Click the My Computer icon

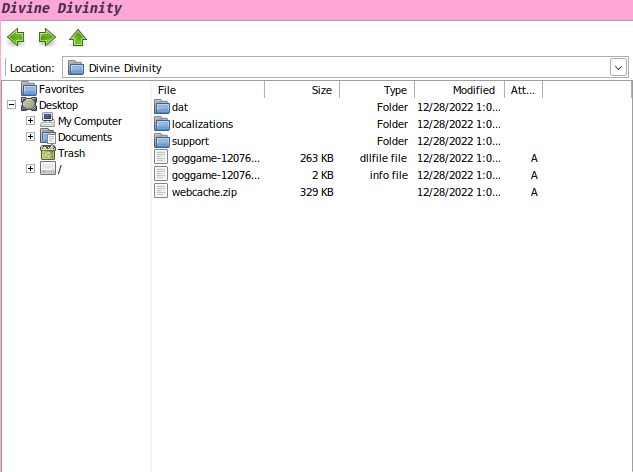click(48, 120)
